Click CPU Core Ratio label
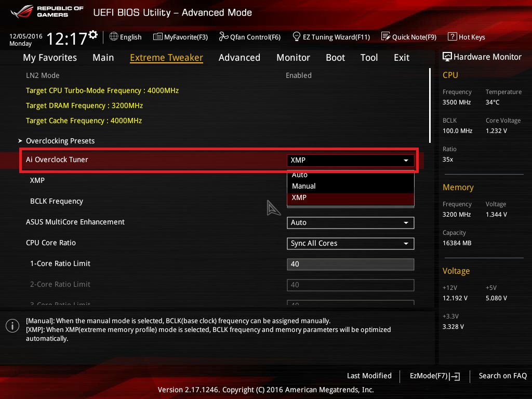532x399 pixels. [x=51, y=243]
